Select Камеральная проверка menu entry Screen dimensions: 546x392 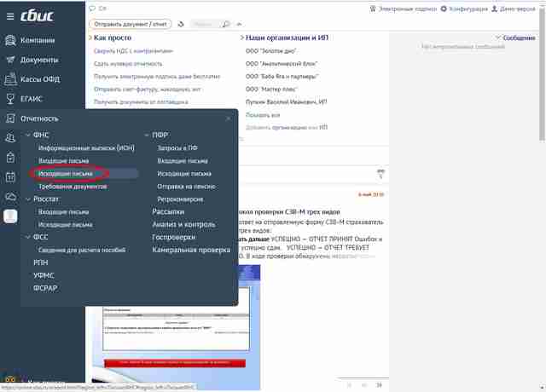pyautogui.click(x=191, y=250)
